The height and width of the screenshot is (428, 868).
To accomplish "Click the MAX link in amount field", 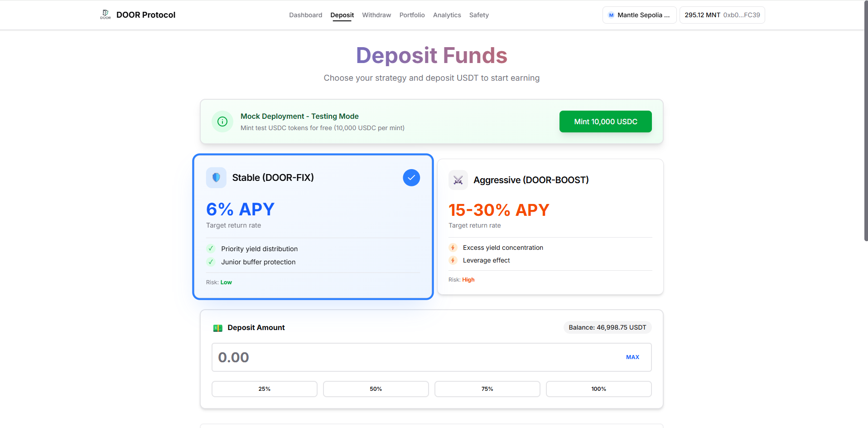I will pos(632,357).
